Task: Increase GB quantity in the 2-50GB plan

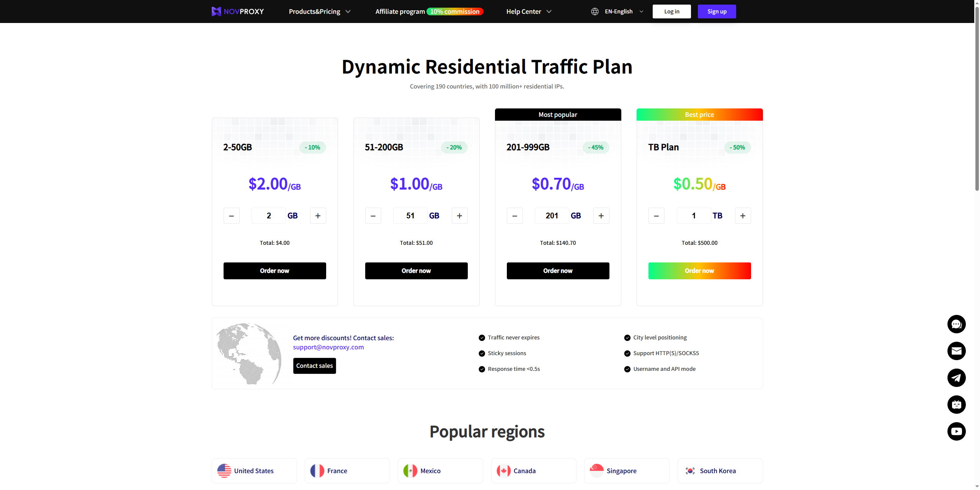Action: [x=318, y=216]
